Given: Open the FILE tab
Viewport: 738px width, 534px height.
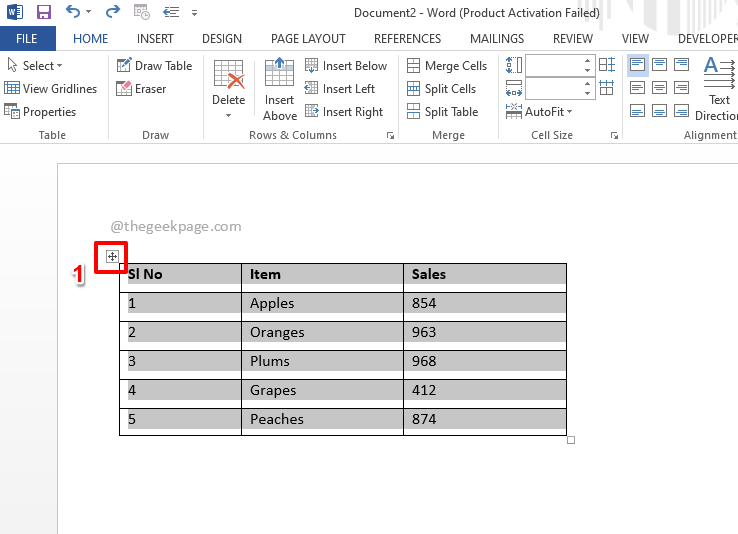Looking at the screenshot, I should [x=28, y=39].
